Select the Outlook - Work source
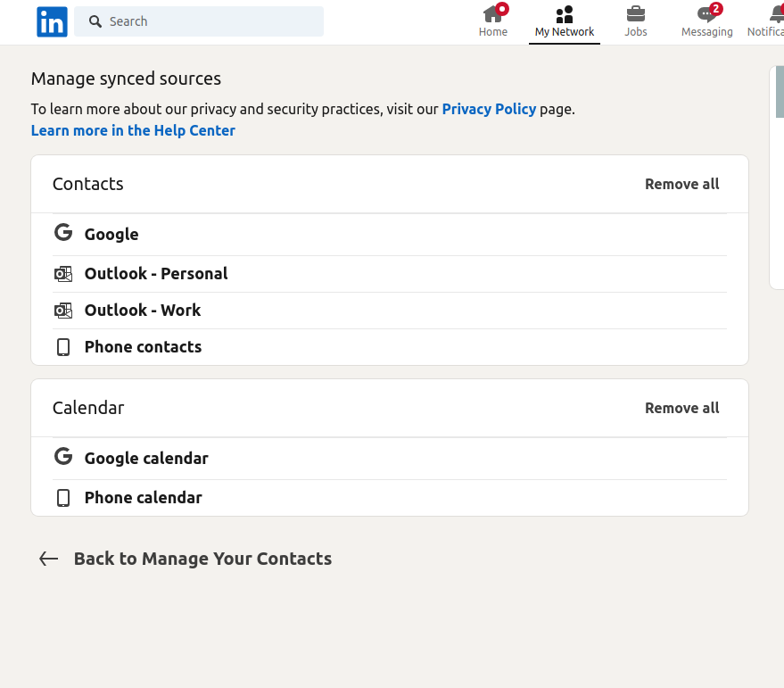Image resolution: width=784 pixels, height=688 pixels. point(143,311)
